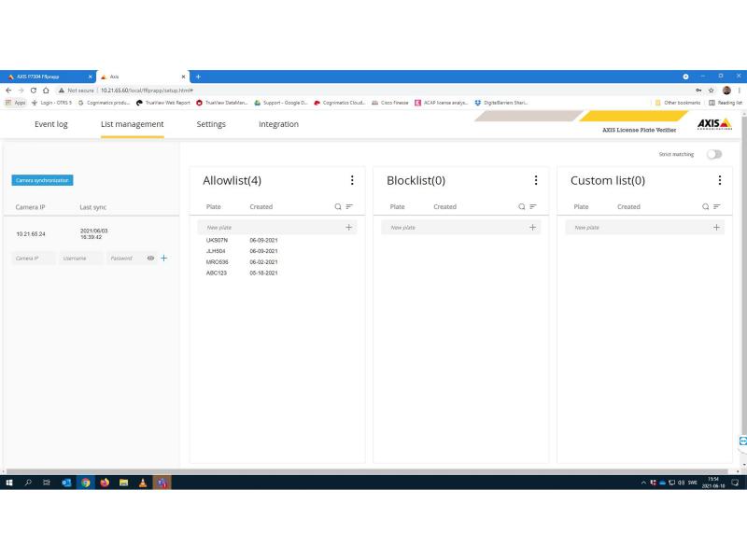Click the plus icon to add camera

[164, 259]
